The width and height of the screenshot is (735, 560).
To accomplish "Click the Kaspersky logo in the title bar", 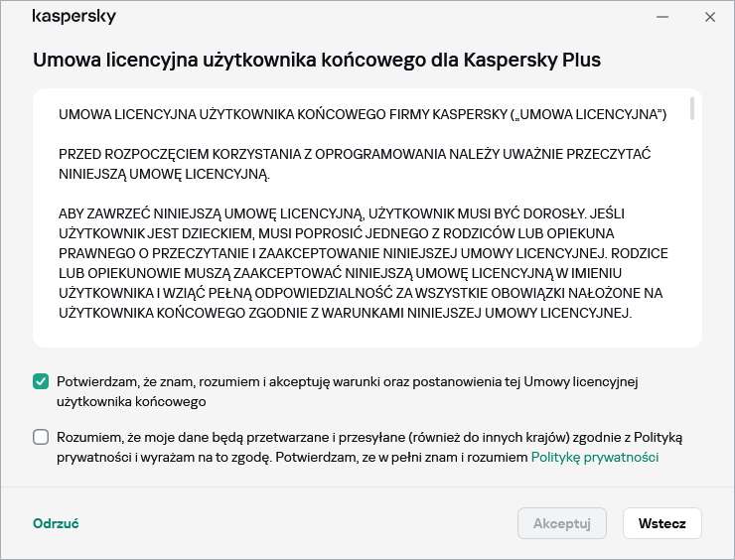I will coord(74,17).
